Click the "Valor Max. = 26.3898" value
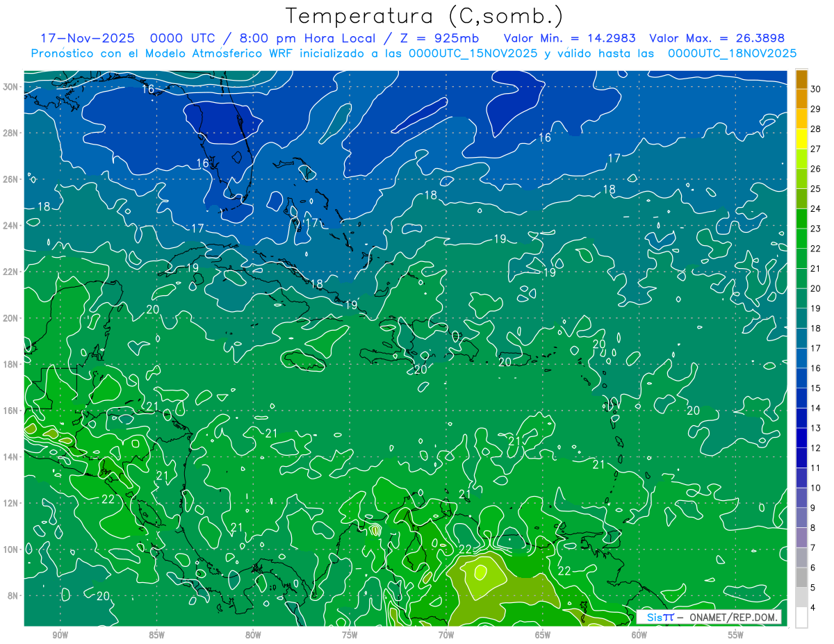The width and height of the screenshot is (834, 644). [717, 38]
